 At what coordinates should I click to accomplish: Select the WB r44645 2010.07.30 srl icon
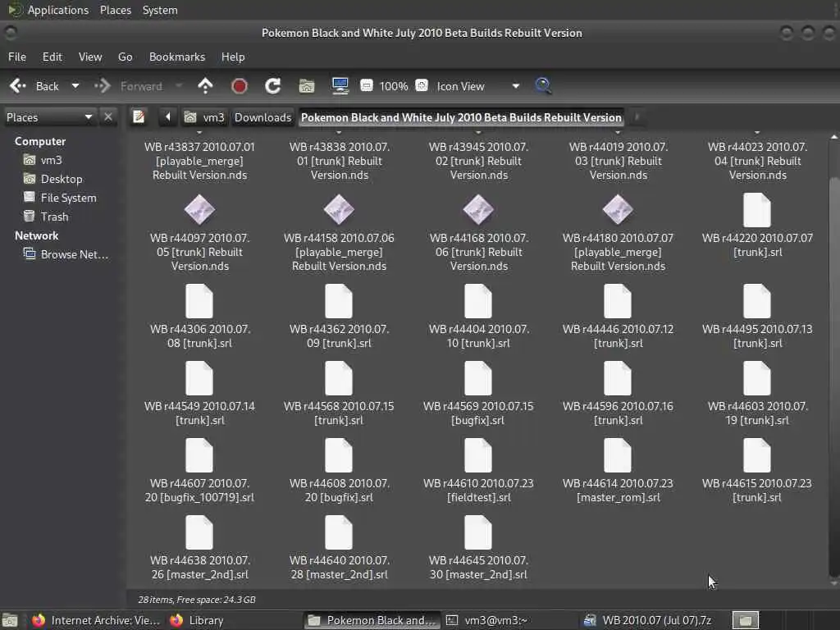click(x=478, y=532)
